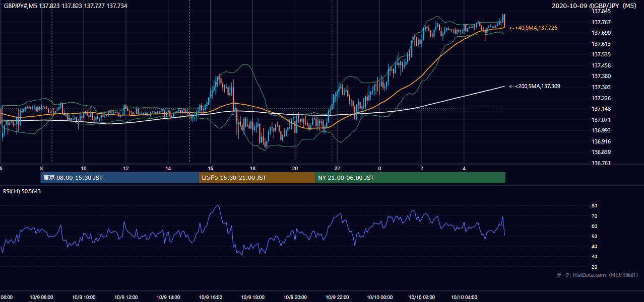Viewport: 644px width, 302px height.
Task: Click RSI axis level 30
Action: 595,257
